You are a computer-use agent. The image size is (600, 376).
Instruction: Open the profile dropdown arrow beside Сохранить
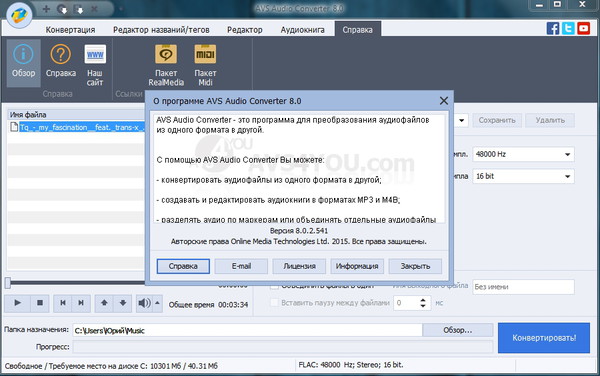[461, 120]
